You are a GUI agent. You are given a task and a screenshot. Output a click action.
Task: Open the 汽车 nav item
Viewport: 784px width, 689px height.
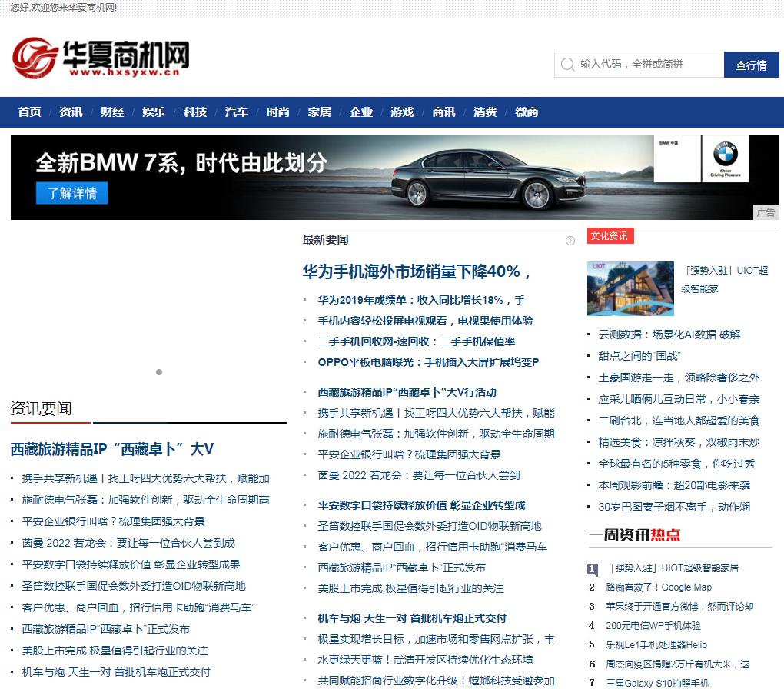(237, 112)
